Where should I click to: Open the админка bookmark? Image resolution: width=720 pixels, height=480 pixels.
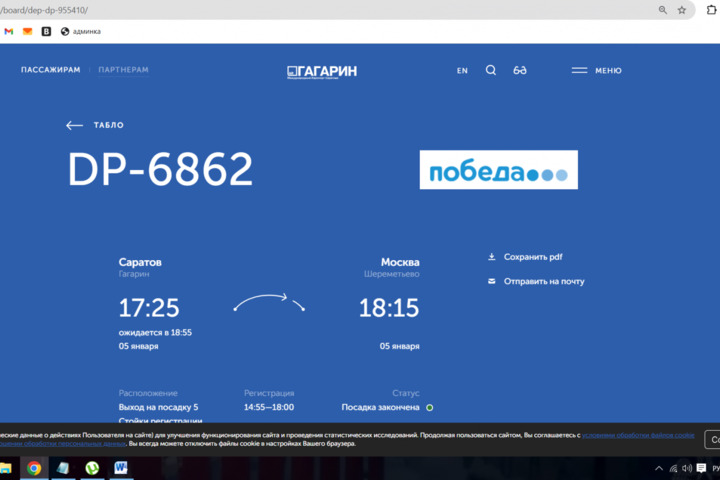point(80,31)
